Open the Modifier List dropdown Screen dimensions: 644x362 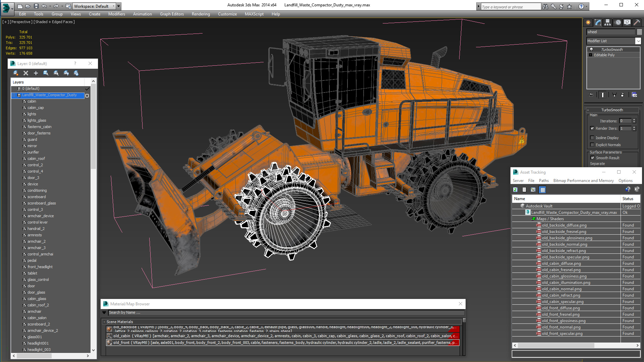tap(638, 41)
